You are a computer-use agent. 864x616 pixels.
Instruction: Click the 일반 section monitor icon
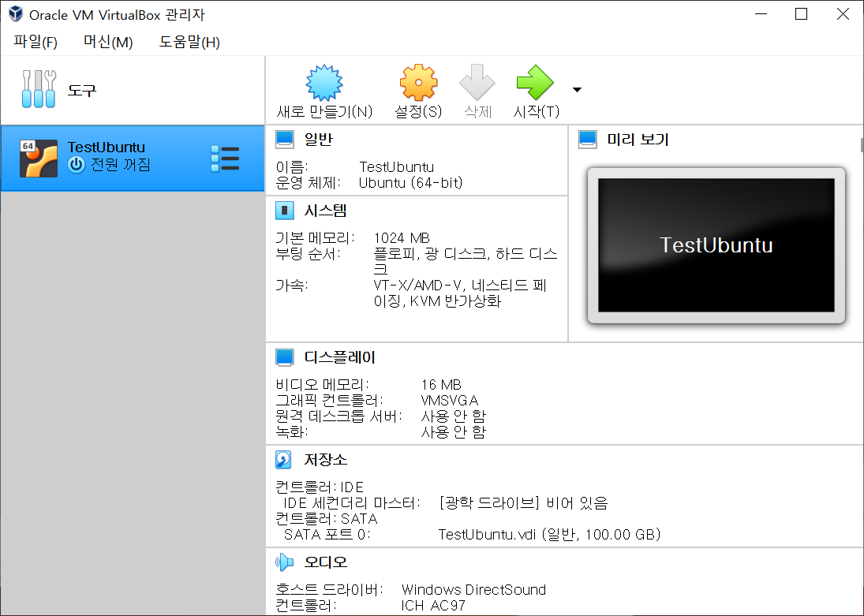(x=284, y=140)
